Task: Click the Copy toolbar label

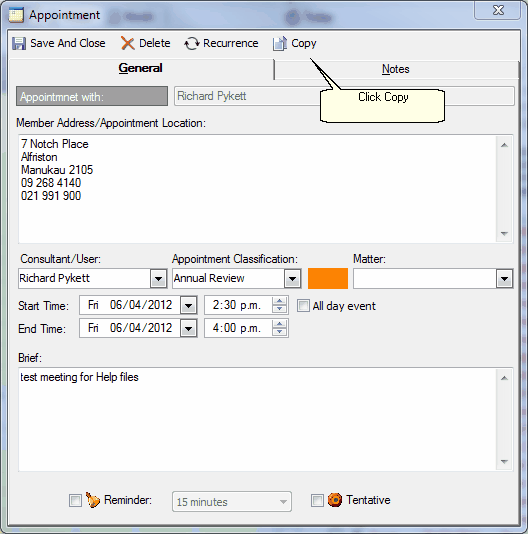Action: (304, 43)
